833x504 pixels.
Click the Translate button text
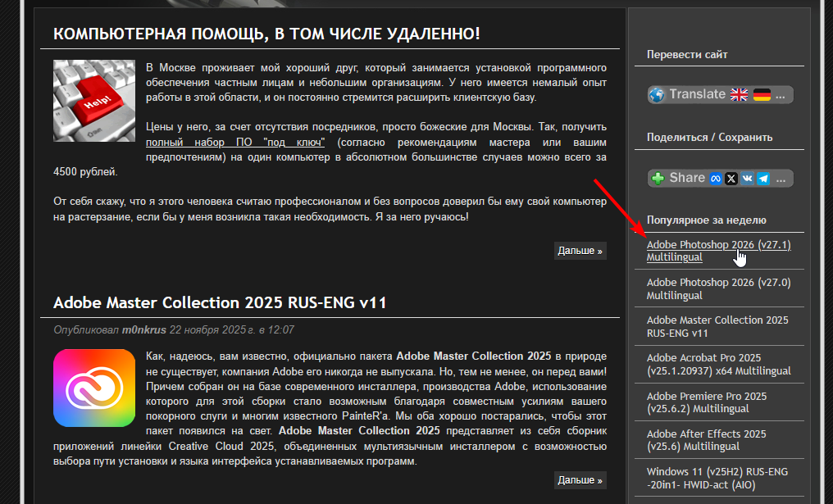pos(697,94)
